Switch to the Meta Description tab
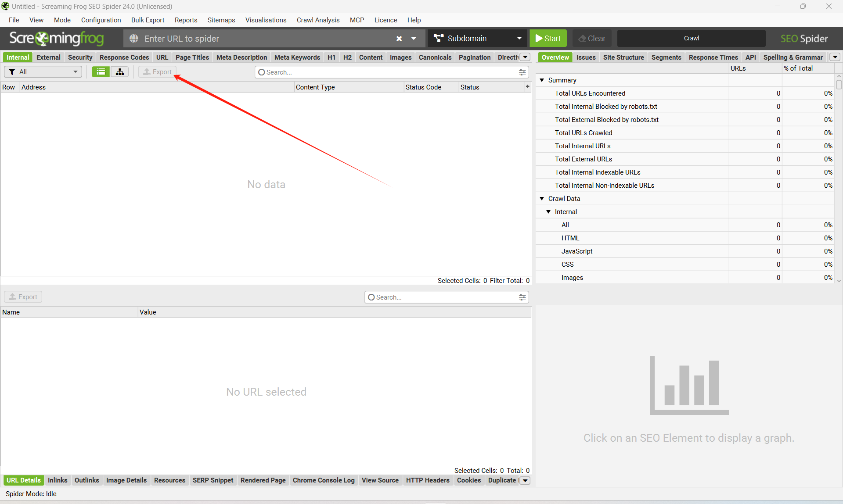This screenshot has width=843, height=504. pos(241,57)
